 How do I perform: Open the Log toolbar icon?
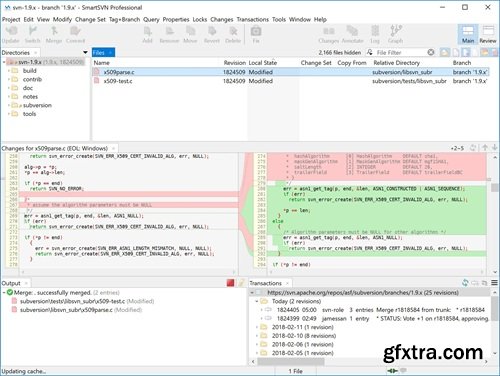375,34
